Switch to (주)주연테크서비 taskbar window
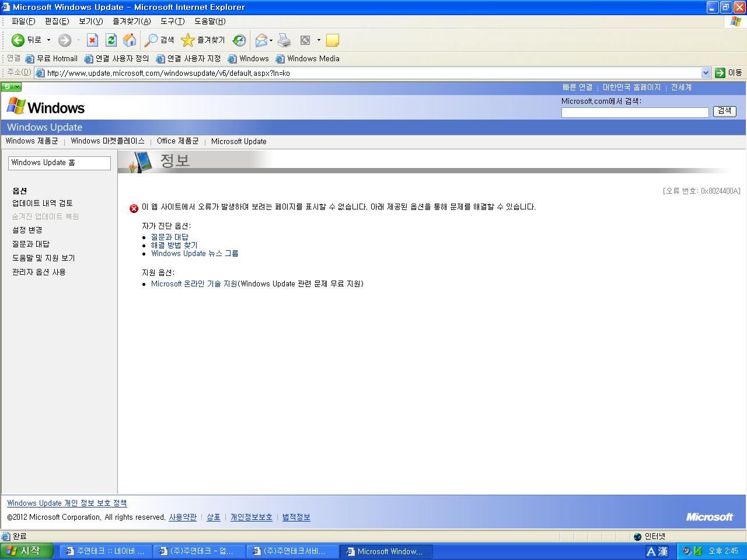747x560 pixels. coord(292,551)
